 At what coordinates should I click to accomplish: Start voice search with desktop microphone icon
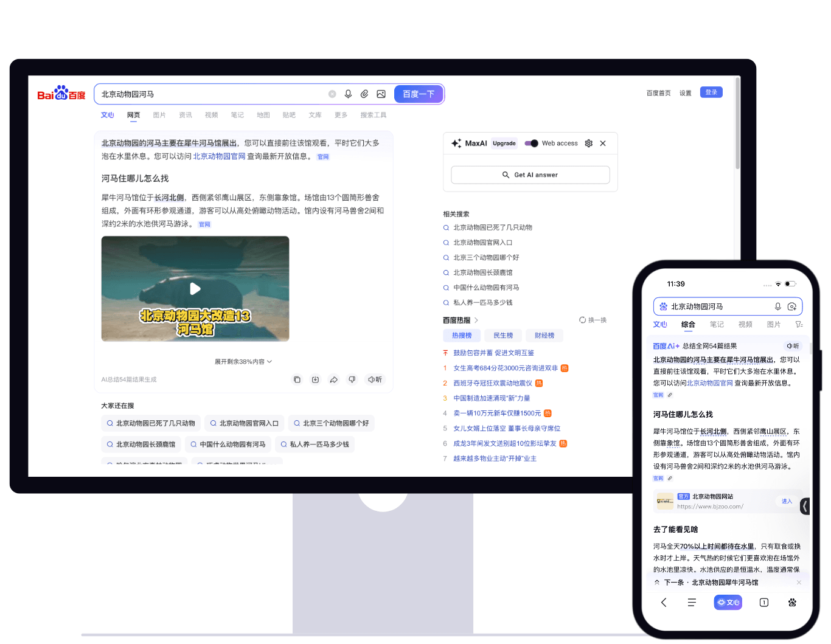click(348, 94)
